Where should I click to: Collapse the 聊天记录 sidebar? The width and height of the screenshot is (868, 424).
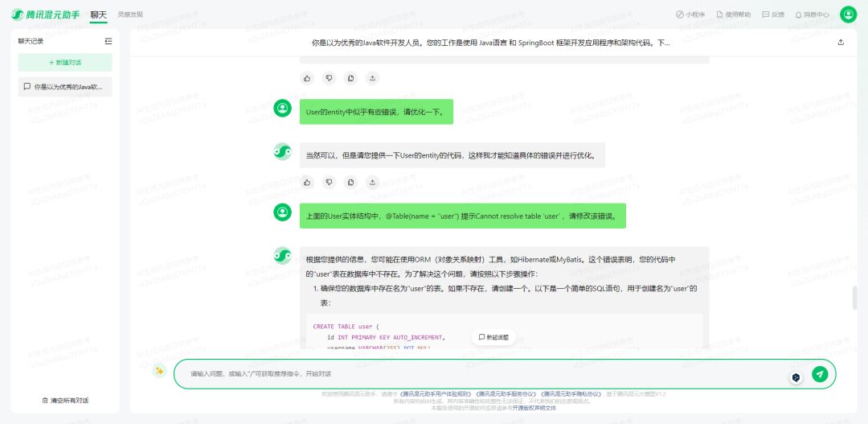coord(108,41)
